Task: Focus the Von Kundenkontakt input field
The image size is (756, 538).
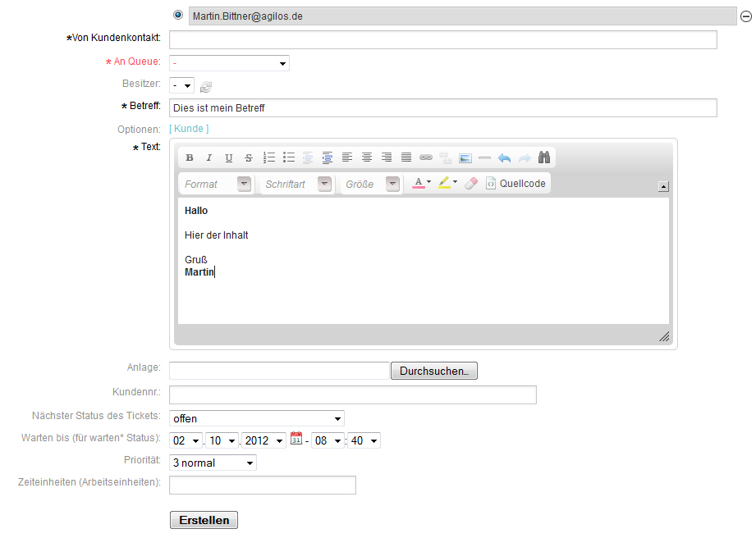Action: tap(443, 39)
